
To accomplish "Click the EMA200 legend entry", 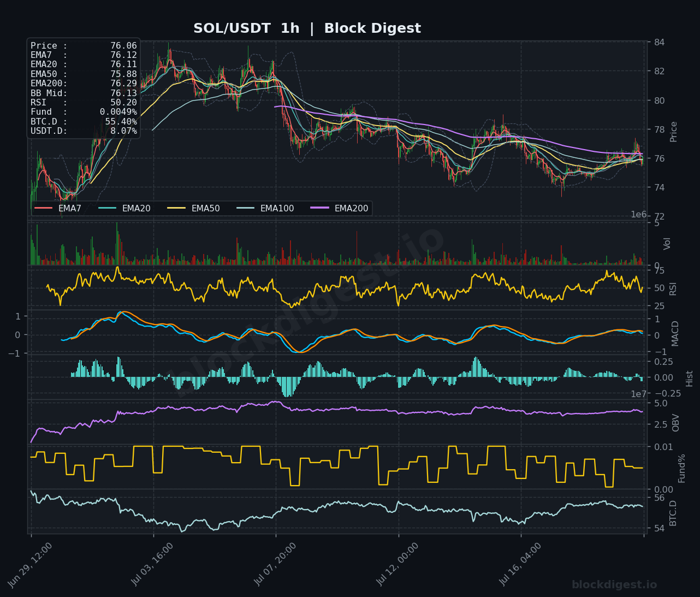I will (340, 208).
